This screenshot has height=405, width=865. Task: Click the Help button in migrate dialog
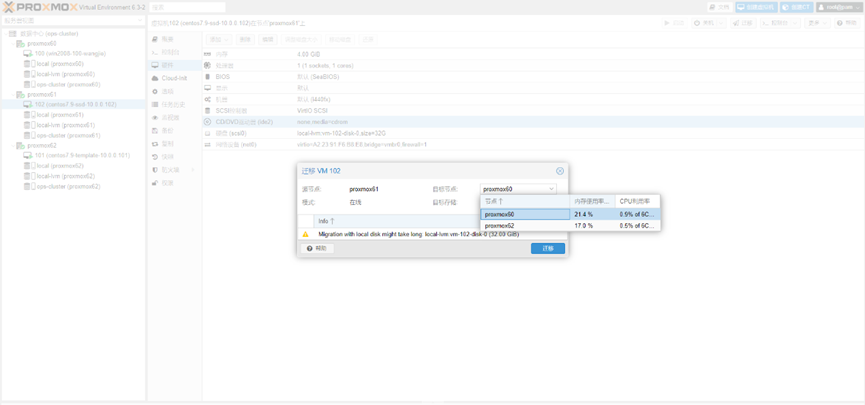point(317,248)
